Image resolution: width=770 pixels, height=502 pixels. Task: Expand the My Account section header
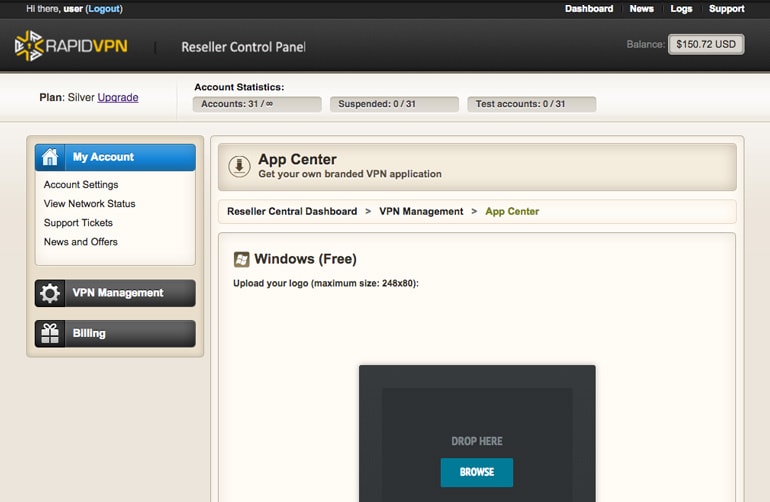(115, 157)
